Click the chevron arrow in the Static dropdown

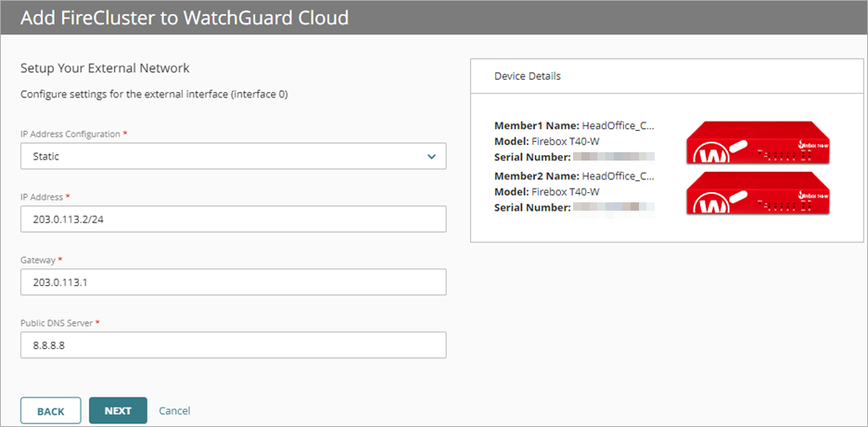[x=431, y=157]
